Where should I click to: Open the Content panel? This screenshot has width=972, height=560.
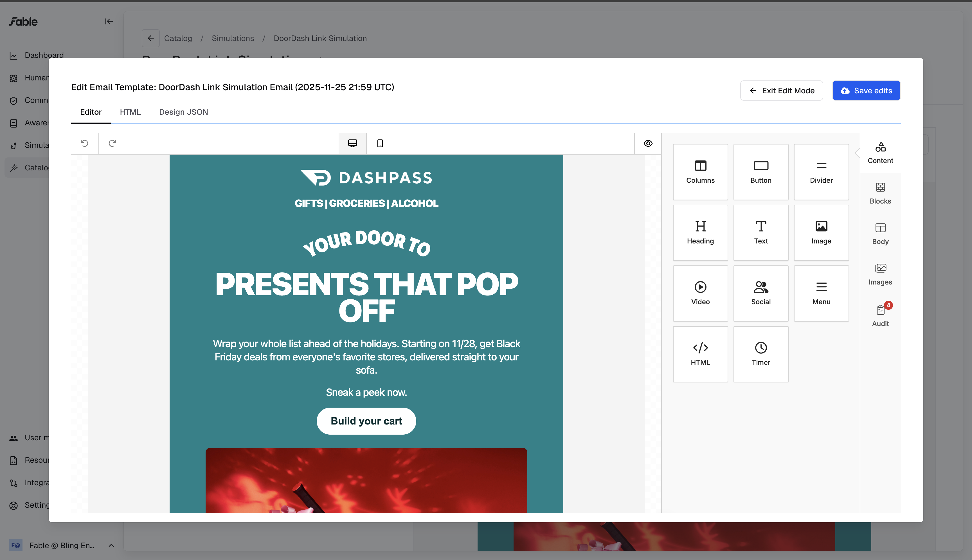880,153
